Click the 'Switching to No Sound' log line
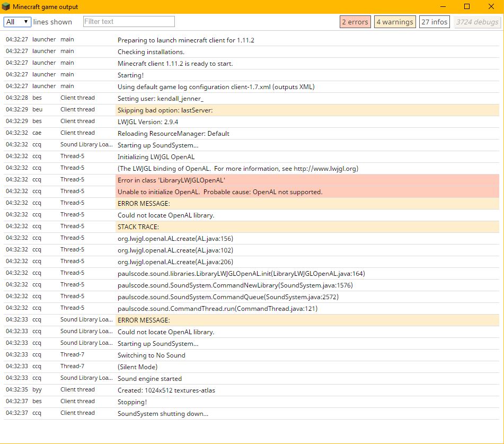This screenshot has height=444, width=504. (151, 355)
